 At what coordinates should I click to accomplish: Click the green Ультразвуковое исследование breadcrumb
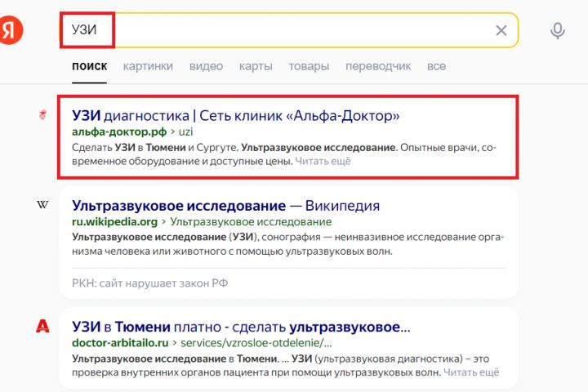(x=251, y=221)
